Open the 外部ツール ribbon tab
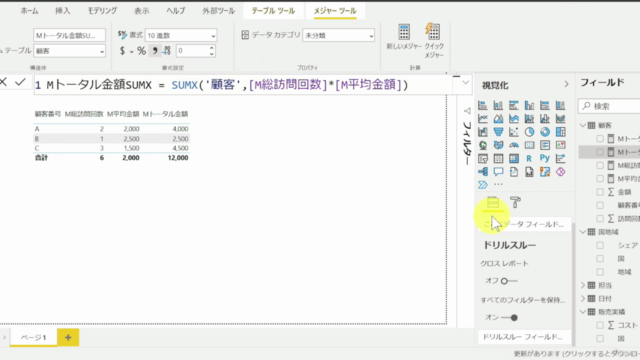This screenshot has height=360, width=640. 218,11
